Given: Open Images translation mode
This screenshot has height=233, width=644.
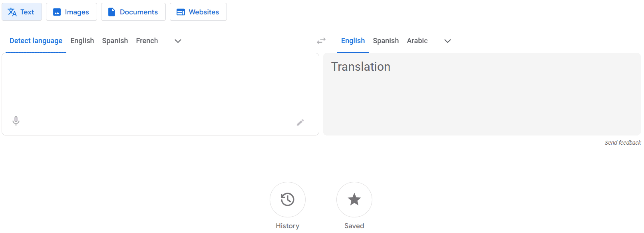Looking at the screenshot, I should coord(71,12).
